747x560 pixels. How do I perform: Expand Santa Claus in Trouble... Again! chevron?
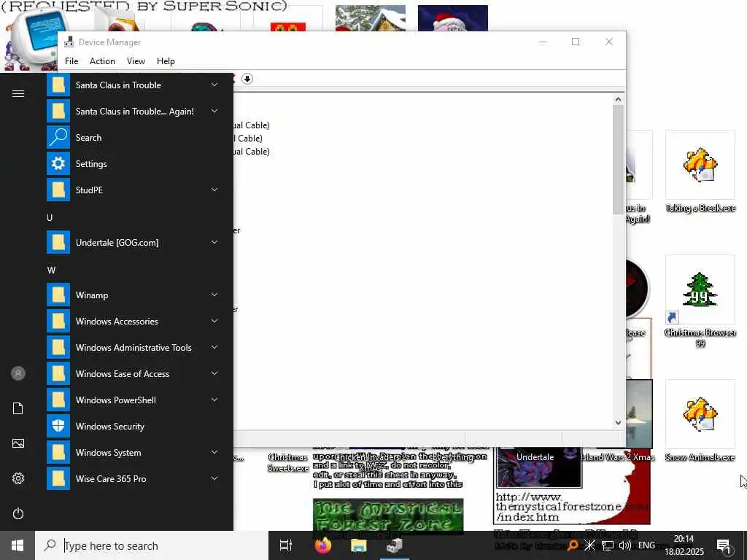click(x=214, y=111)
